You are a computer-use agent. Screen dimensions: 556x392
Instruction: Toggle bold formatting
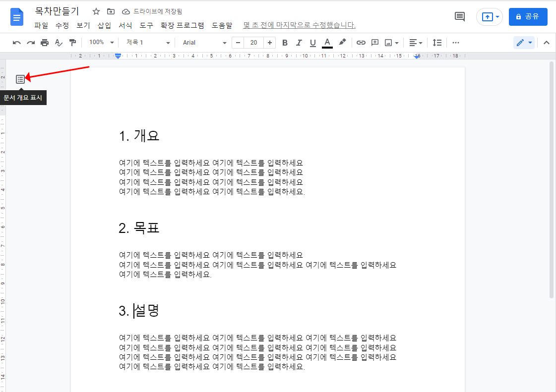284,43
